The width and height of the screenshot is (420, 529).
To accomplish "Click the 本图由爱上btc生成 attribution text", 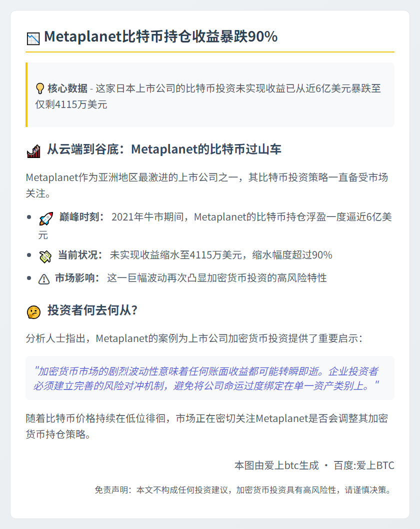I will tap(276, 465).
